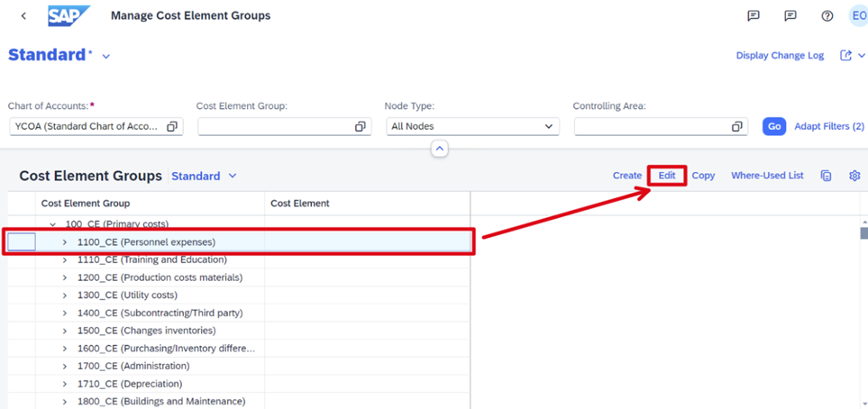Open the EO user profile avatar
The height and width of the screenshot is (409, 868).
pyautogui.click(x=859, y=16)
